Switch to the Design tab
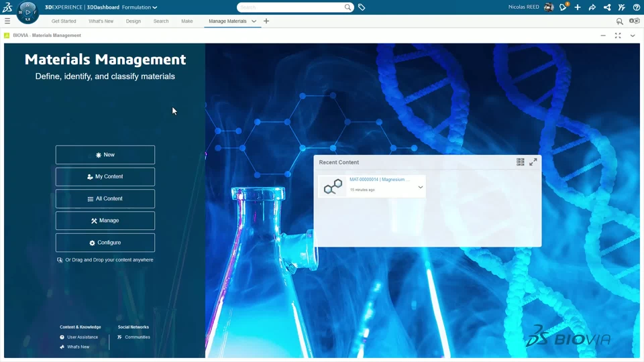This screenshot has height=362, width=644. click(x=133, y=21)
